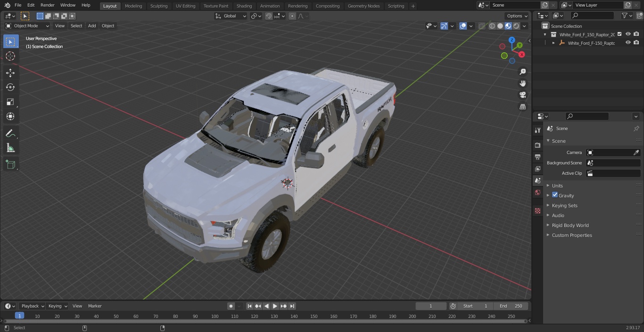Select the Measure tool
The width and height of the screenshot is (644, 332).
10,148
